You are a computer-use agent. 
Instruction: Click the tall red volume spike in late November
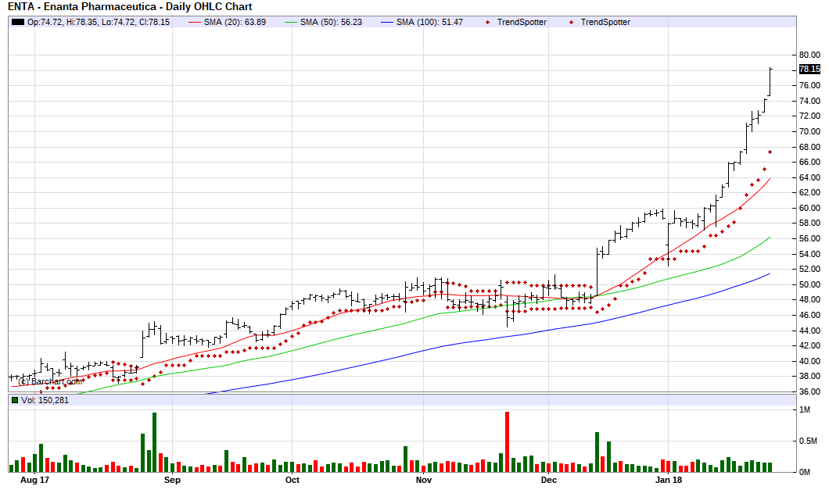(x=508, y=442)
